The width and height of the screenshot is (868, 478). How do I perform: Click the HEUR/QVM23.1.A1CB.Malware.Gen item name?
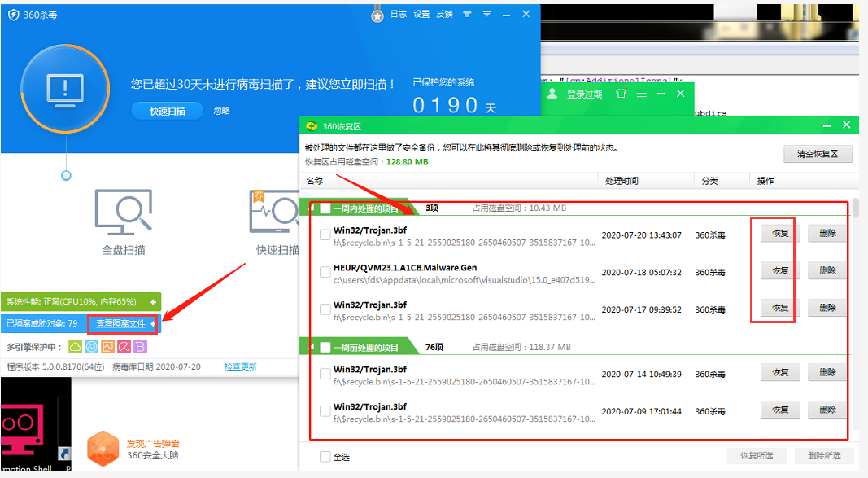point(405,268)
